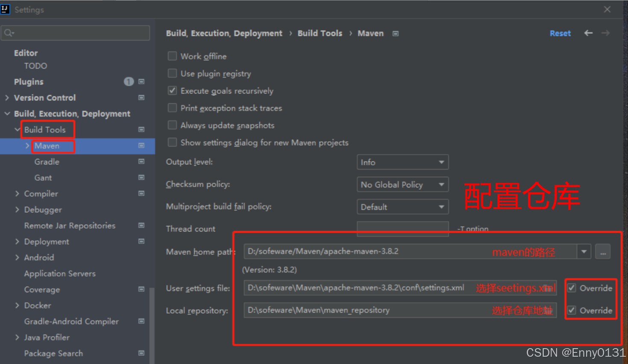Screen dimensions: 628x364
Task: Collapse the Build Tools node
Action: pyautogui.click(x=17, y=129)
